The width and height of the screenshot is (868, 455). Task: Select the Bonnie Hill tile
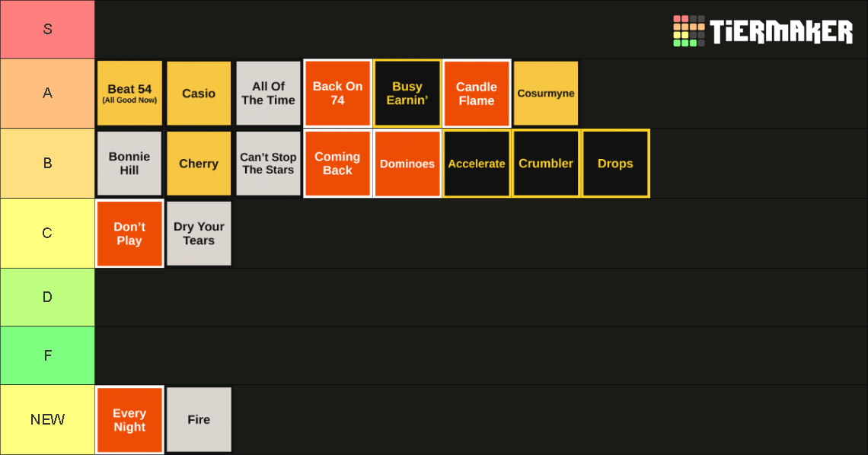(129, 164)
